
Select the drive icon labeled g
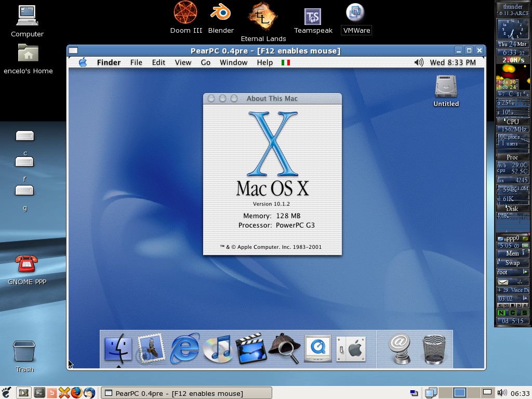[x=24, y=190]
